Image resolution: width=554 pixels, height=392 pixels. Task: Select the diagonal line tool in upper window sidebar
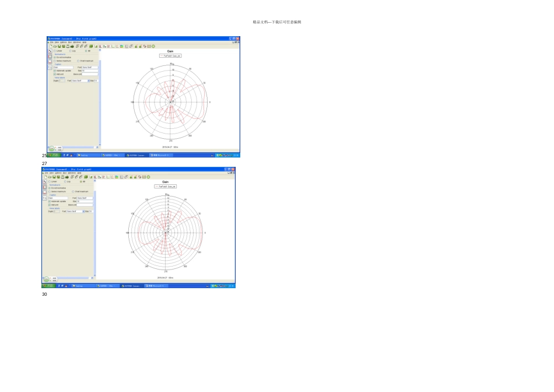coord(50,51)
